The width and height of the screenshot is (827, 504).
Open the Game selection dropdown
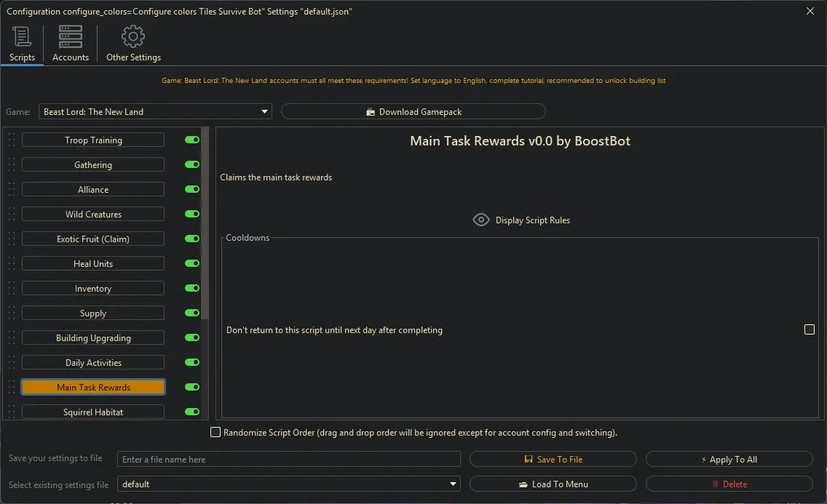coord(264,111)
